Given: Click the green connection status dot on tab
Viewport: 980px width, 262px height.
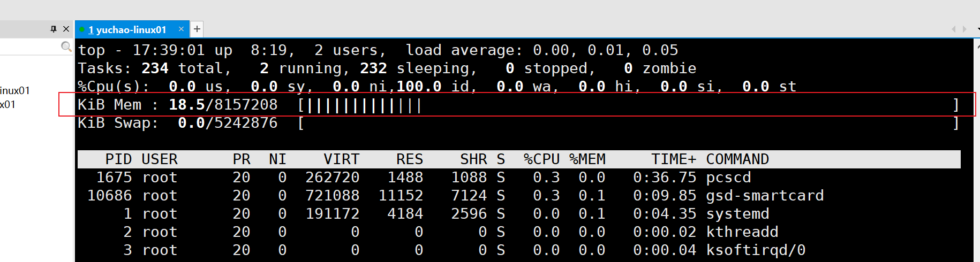Looking at the screenshot, I should [82, 30].
